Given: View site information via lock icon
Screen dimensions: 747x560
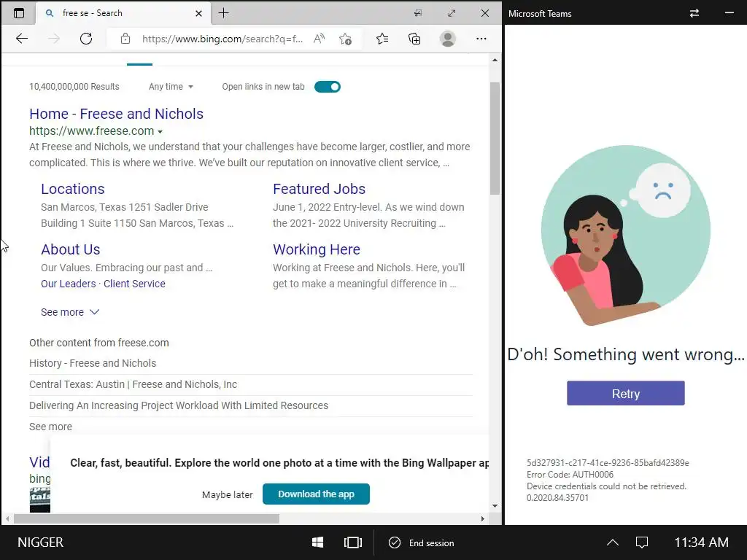Looking at the screenshot, I should coord(125,39).
